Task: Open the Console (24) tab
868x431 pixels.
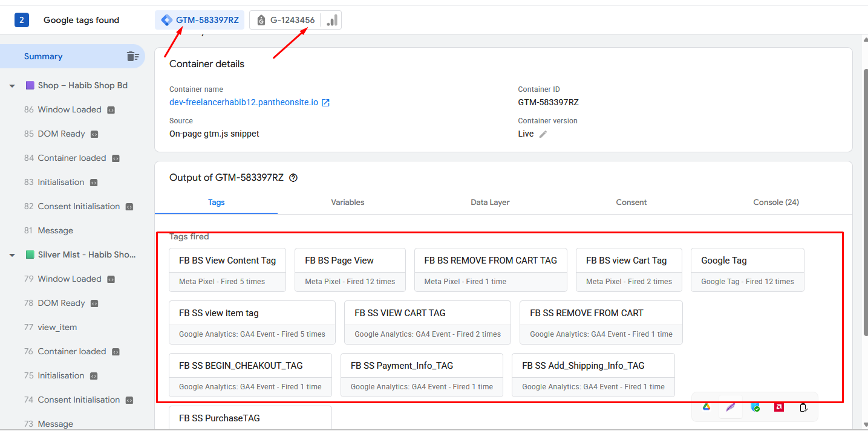Action: (x=776, y=203)
